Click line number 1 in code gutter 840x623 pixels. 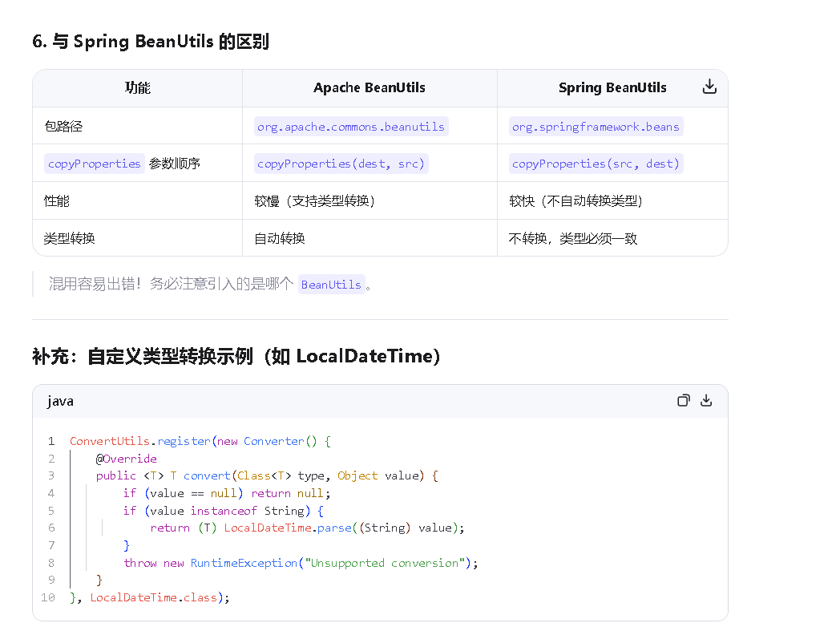coord(51,441)
